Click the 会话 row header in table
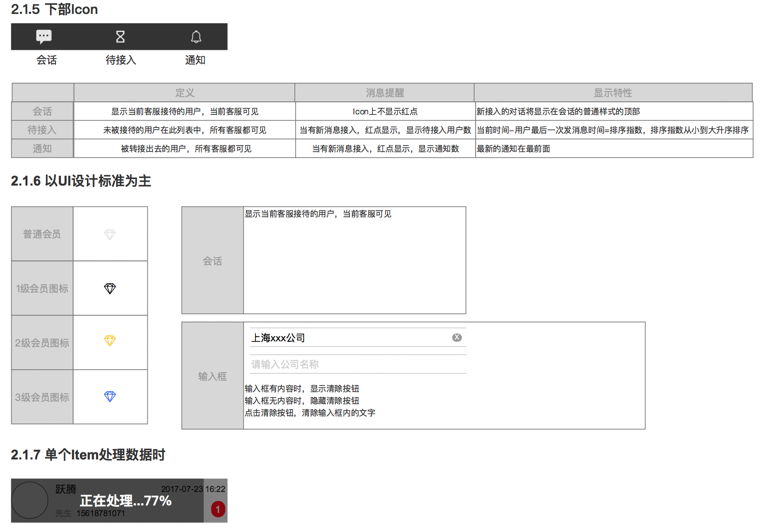This screenshot has width=782, height=532. (x=42, y=111)
